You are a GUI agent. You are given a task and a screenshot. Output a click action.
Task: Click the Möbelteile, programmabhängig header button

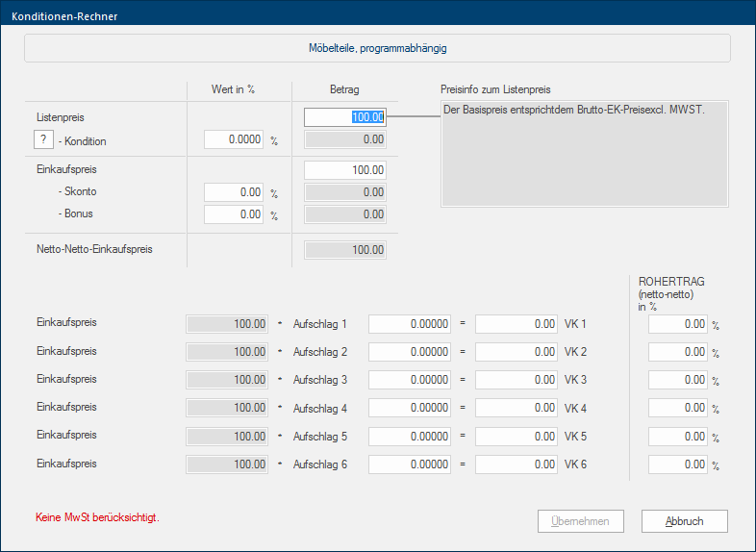pyautogui.click(x=377, y=48)
